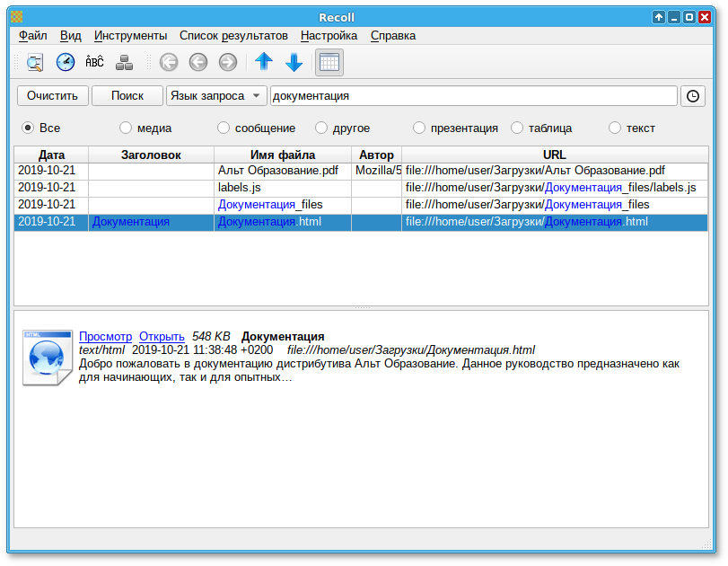728x566 pixels.
Task: Open the Справка menu
Action: 393,36
